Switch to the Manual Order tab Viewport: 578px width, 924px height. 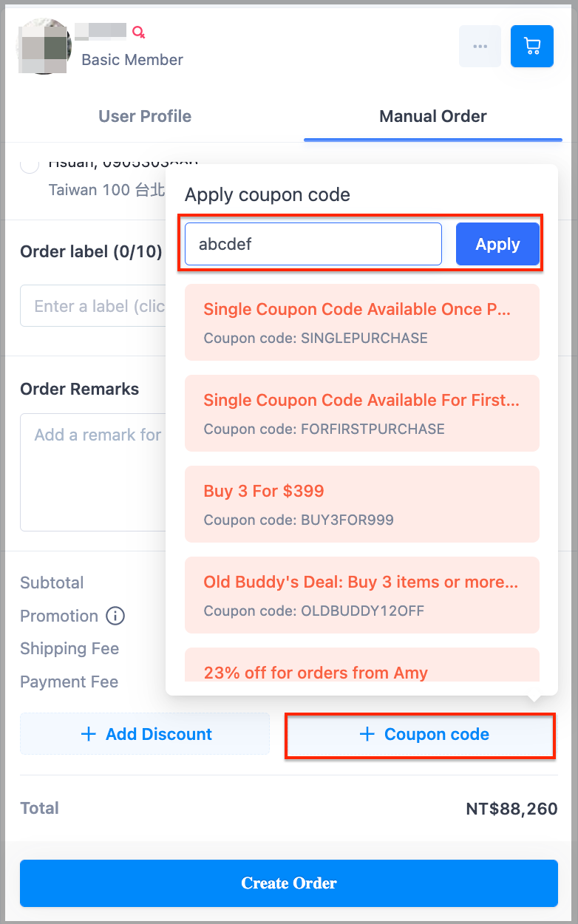[x=433, y=116]
